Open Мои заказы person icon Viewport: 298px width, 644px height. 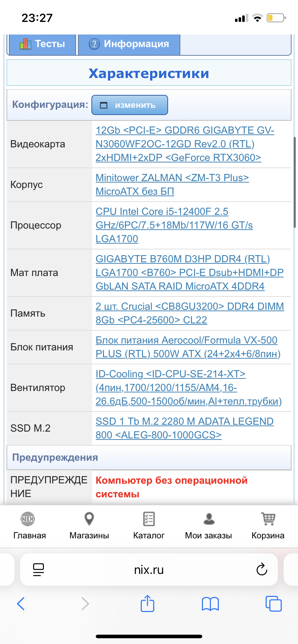209,519
